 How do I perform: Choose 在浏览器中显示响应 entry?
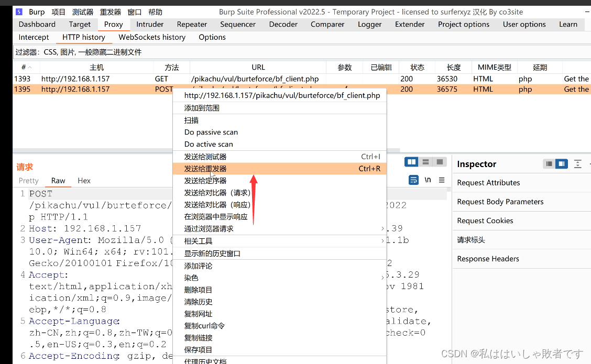279,217
